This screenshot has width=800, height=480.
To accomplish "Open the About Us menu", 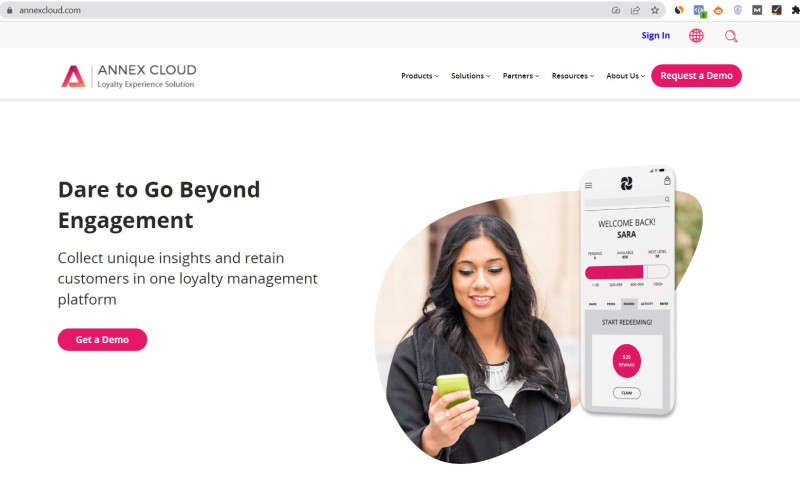I will (626, 75).
